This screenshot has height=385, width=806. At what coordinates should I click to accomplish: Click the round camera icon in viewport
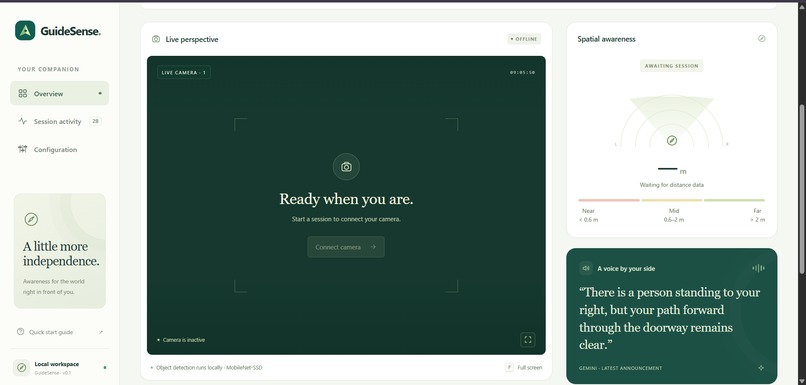tap(346, 167)
